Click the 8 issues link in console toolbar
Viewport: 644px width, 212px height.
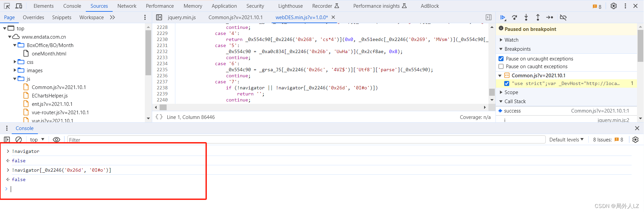click(608, 139)
